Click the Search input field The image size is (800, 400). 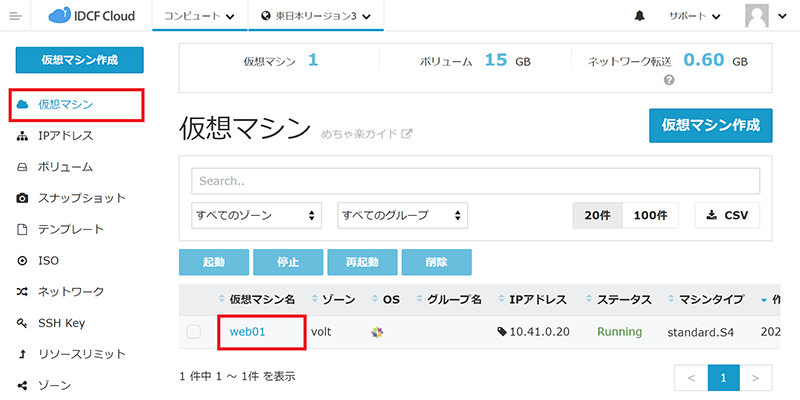pyautogui.click(x=475, y=181)
